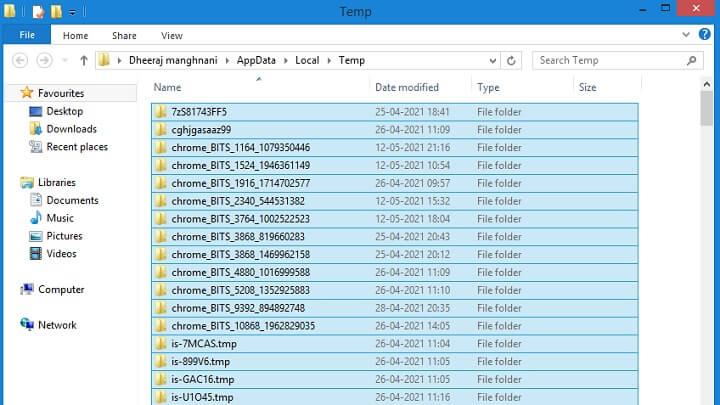720x405 pixels.
Task: Refresh the Temp folder view
Action: [511, 61]
